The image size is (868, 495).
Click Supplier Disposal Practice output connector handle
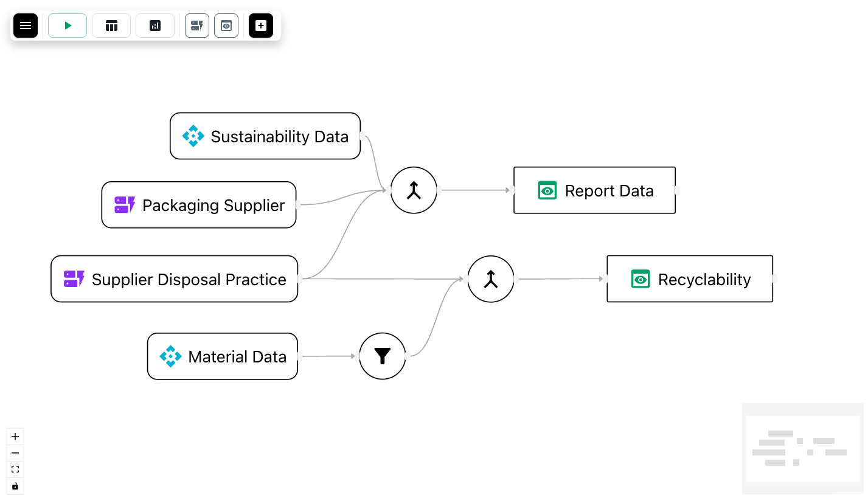[299, 279]
